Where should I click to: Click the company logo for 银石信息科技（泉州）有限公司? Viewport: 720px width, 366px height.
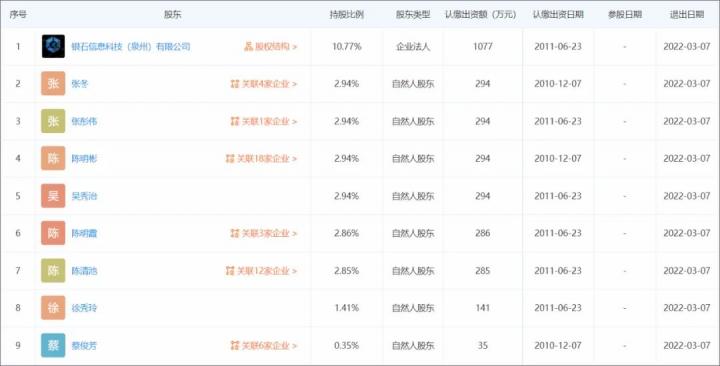(x=53, y=46)
